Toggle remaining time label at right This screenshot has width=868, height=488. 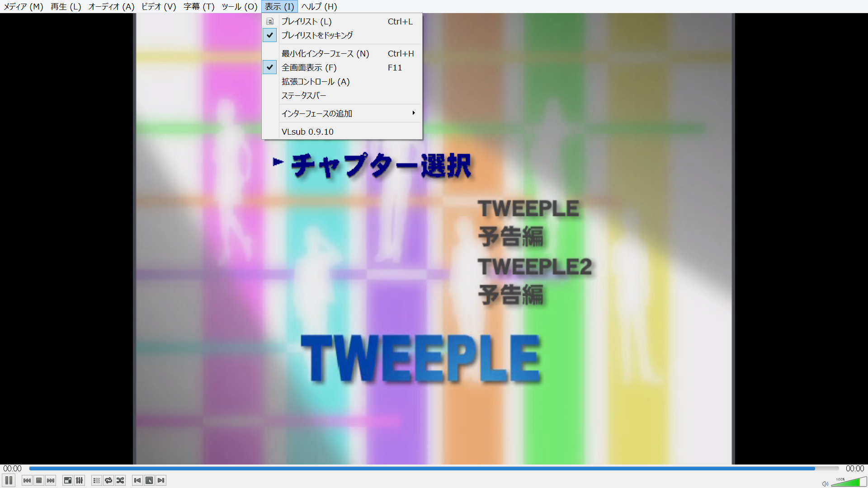(854, 469)
